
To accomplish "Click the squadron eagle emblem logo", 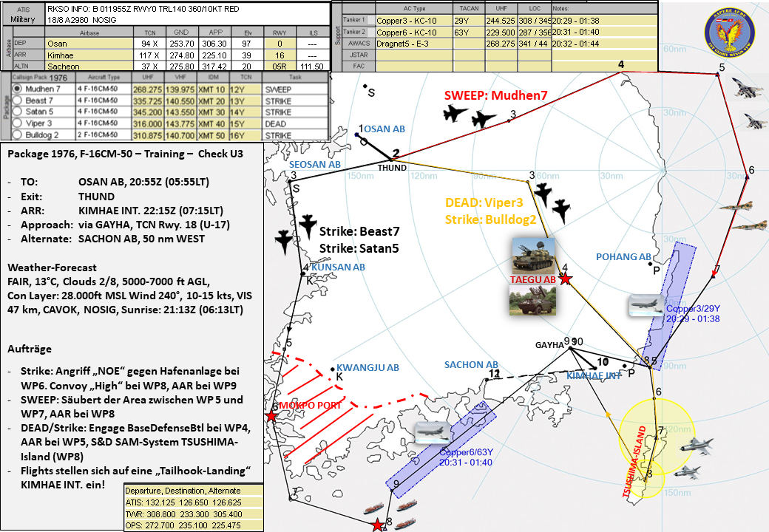I will (728, 32).
